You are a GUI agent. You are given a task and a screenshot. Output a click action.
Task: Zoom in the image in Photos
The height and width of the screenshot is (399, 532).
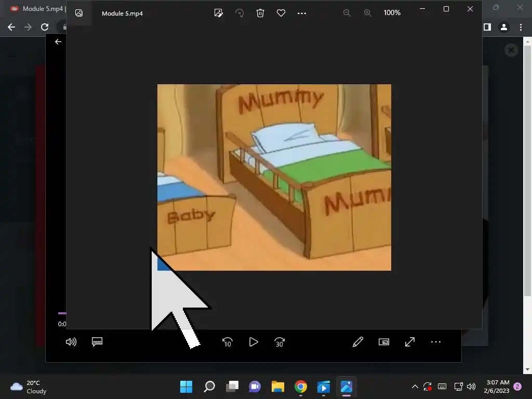[x=367, y=13]
